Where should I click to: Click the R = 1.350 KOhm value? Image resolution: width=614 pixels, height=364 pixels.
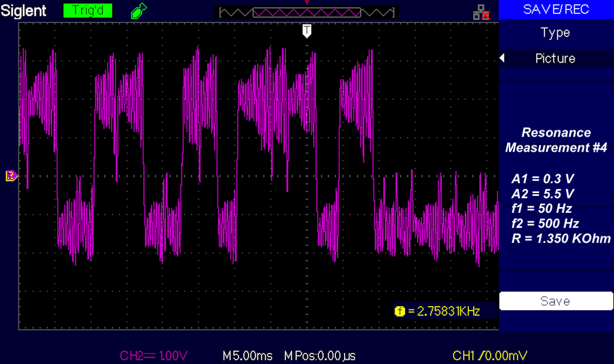561,238
